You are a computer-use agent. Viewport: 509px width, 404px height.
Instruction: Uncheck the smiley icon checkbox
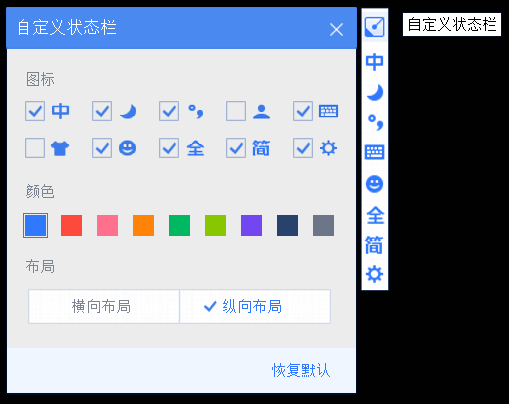(x=102, y=148)
